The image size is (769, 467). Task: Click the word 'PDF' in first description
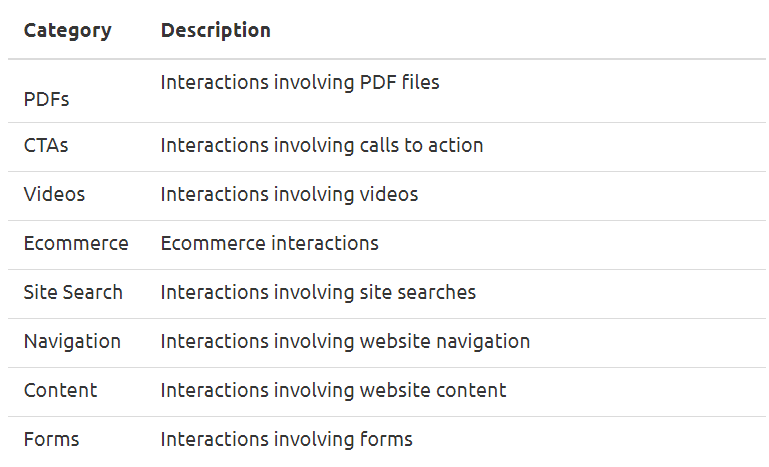pos(378,82)
